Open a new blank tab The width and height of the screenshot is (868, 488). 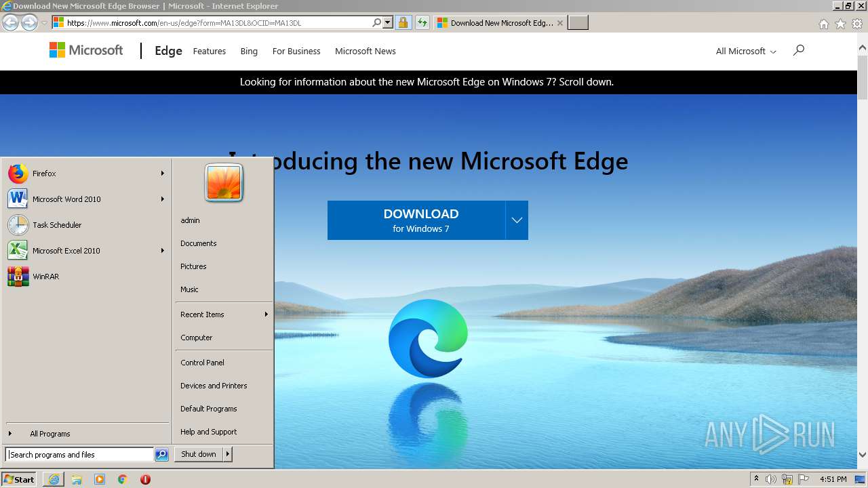[578, 22]
